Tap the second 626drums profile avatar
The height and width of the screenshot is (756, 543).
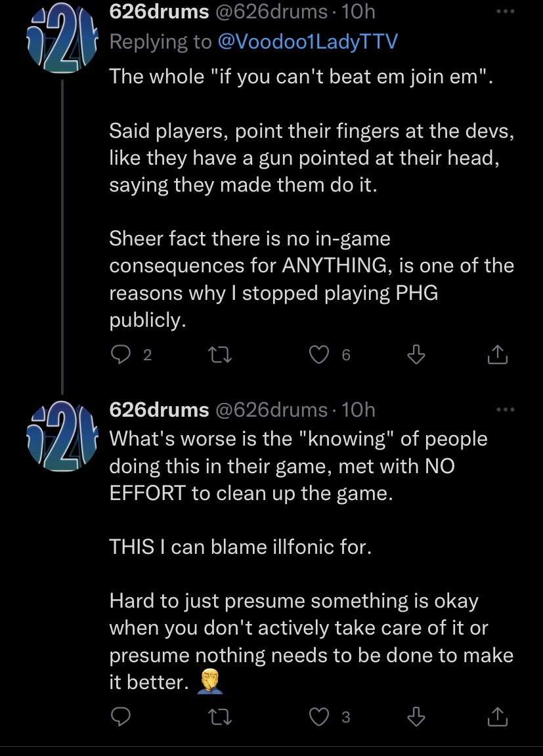coord(62,435)
